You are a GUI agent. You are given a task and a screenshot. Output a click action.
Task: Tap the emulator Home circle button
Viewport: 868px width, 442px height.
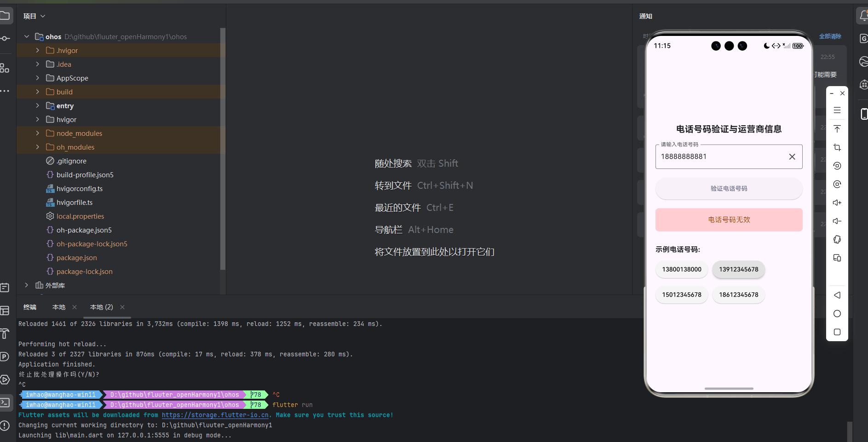pos(837,314)
